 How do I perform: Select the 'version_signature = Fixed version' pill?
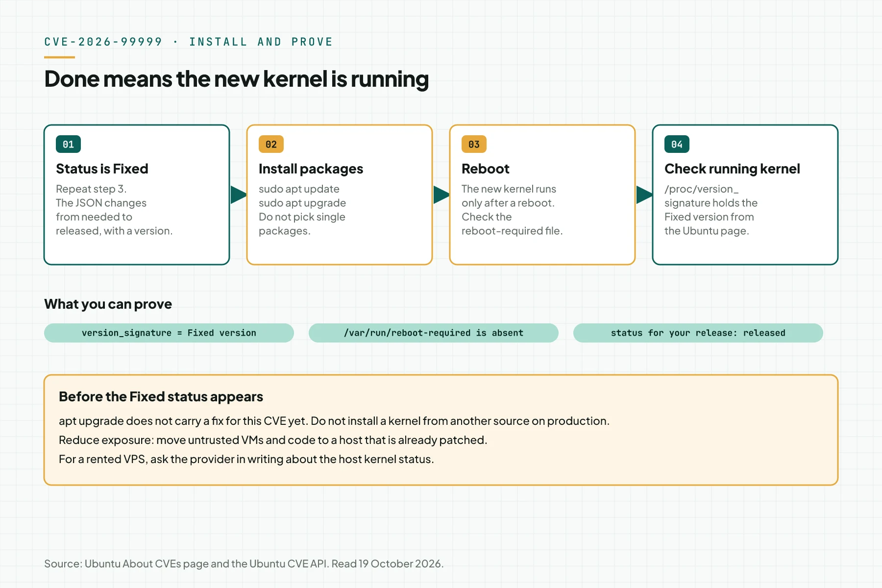click(x=169, y=333)
